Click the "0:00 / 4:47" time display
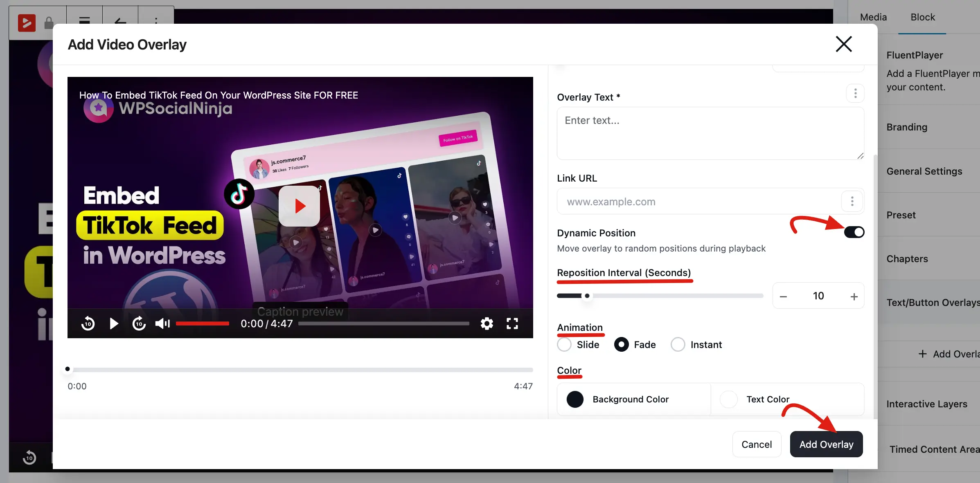Viewport: 980px width, 483px height. tap(266, 323)
